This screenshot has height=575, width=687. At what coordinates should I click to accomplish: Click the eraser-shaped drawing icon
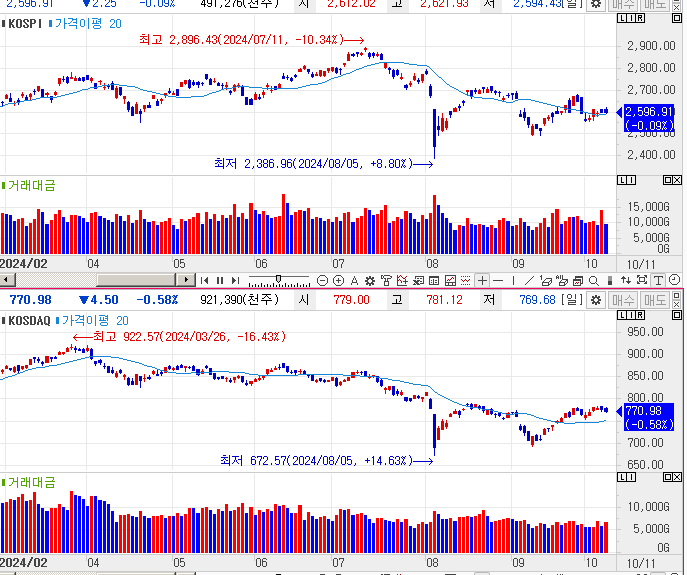coord(546,280)
